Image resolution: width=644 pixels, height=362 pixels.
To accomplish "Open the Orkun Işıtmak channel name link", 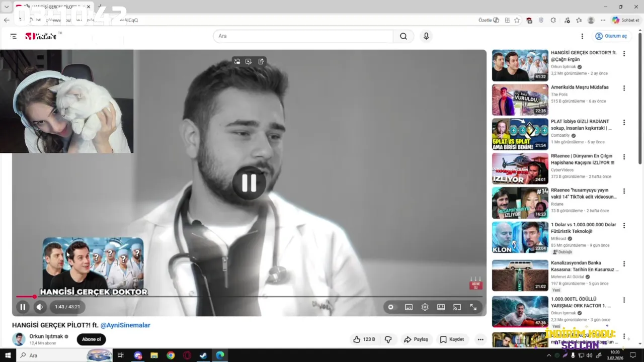I will 46,336.
